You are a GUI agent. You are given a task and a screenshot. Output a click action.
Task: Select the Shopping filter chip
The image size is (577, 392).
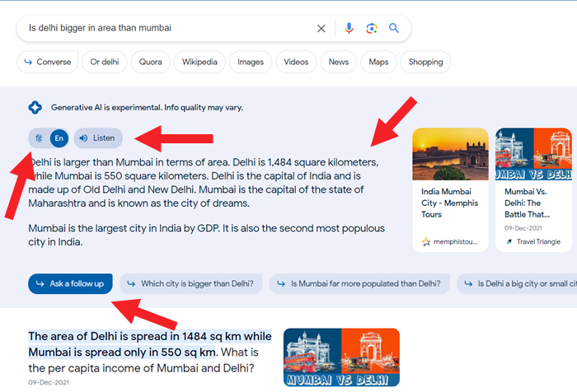[x=425, y=62]
